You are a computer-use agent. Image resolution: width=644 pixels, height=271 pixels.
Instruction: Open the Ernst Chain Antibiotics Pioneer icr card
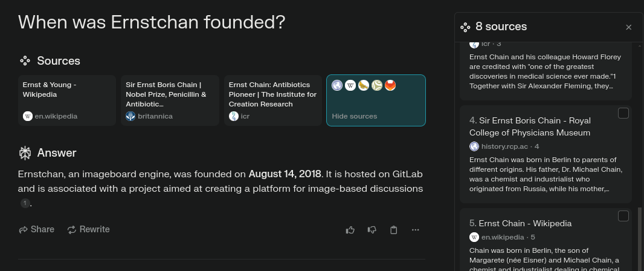point(273,100)
